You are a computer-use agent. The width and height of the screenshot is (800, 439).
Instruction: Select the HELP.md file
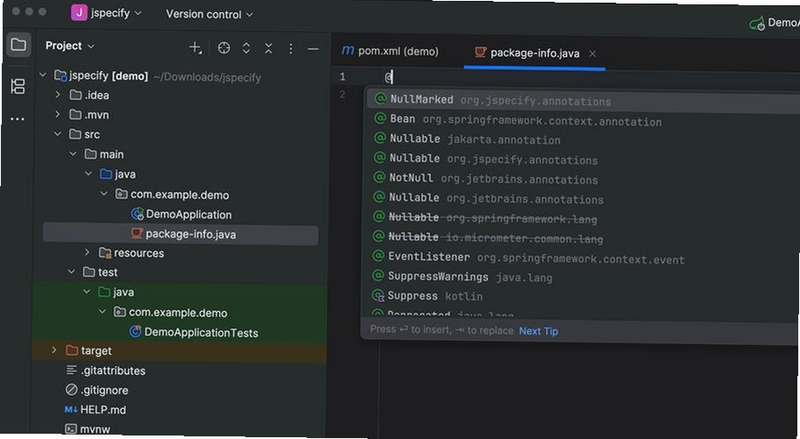point(95,410)
